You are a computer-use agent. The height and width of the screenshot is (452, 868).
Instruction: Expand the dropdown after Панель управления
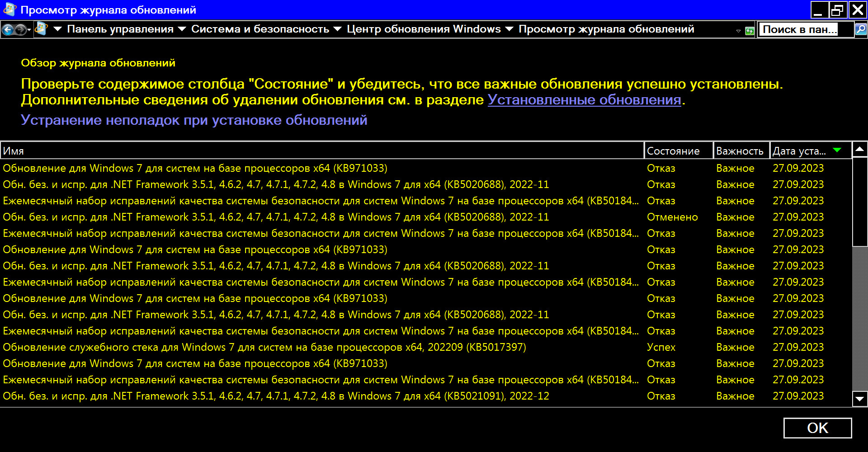(182, 29)
